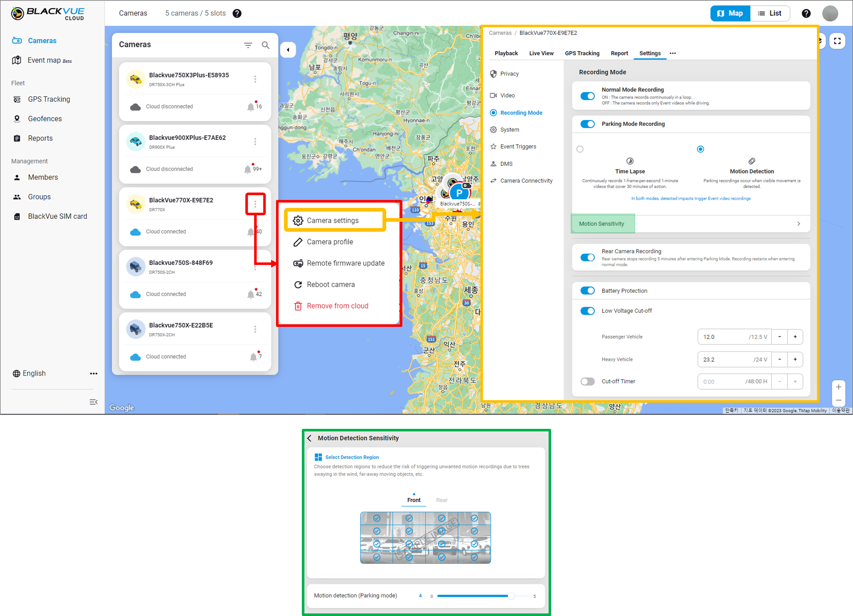Toggle fullscreen map view

point(837,41)
